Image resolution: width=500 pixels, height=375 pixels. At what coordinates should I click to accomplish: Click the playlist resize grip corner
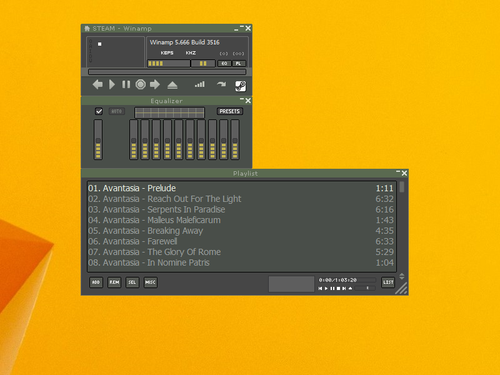(402, 289)
